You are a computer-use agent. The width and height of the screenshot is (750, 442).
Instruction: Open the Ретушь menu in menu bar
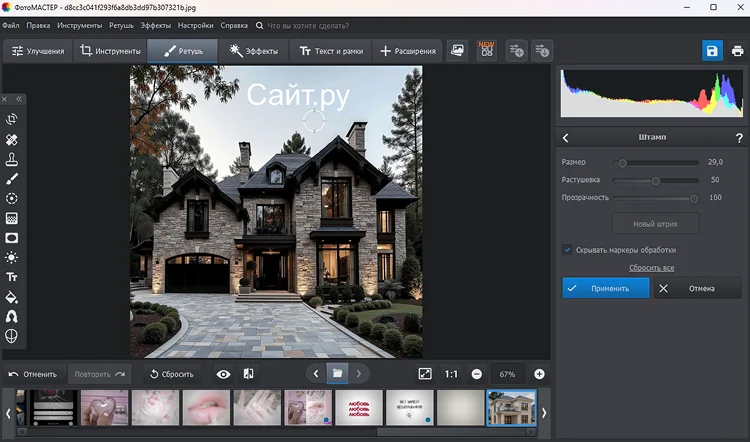tap(121, 25)
